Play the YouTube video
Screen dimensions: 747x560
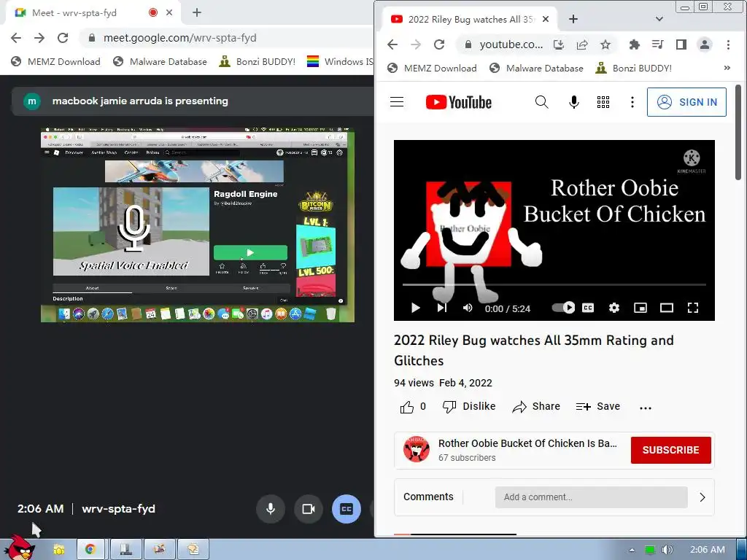point(415,308)
